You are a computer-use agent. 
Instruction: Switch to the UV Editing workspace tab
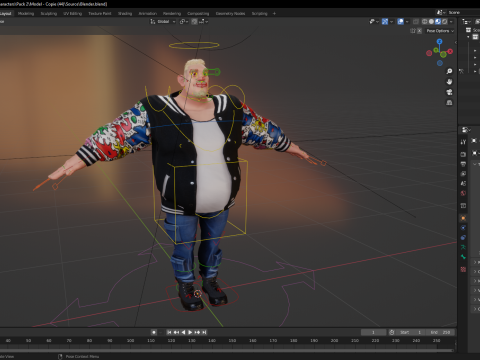pos(73,13)
